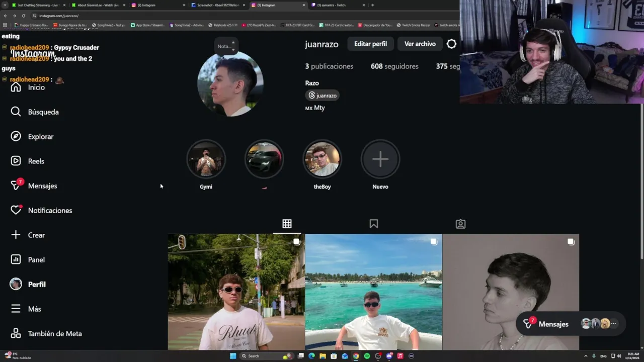The image size is (644, 362).
Task: Click the browser forward arrow
Action: 14,16
